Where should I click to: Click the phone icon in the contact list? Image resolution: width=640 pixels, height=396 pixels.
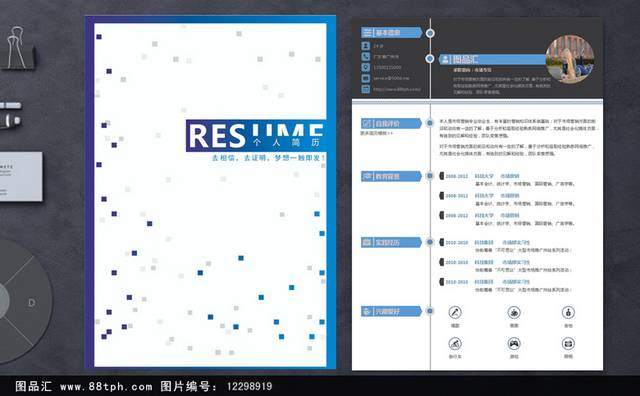click(x=366, y=56)
